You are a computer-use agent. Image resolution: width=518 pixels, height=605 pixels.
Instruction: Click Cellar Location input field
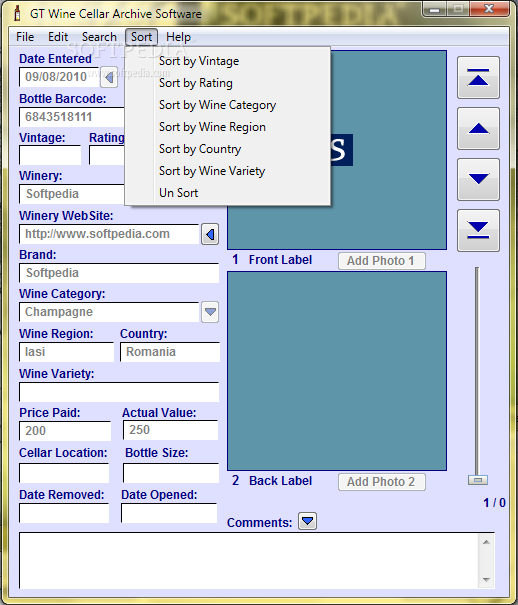(64, 473)
